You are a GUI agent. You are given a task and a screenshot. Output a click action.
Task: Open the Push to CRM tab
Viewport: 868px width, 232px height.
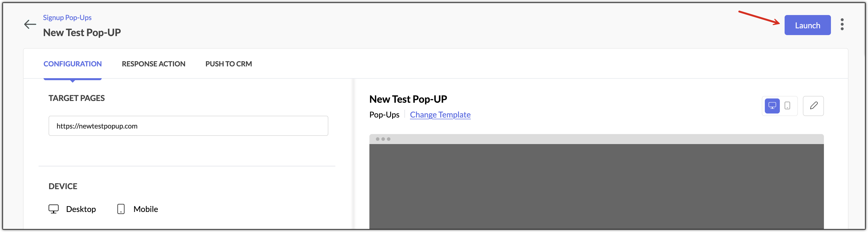point(228,64)
